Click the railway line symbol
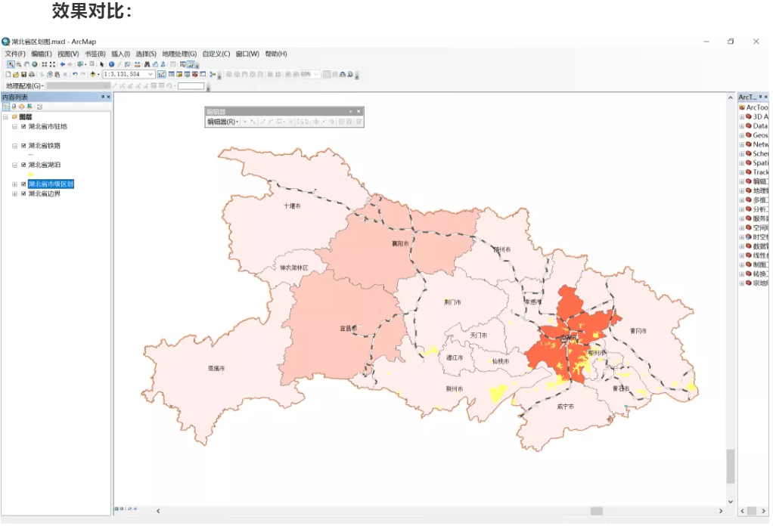 (30, 155)
